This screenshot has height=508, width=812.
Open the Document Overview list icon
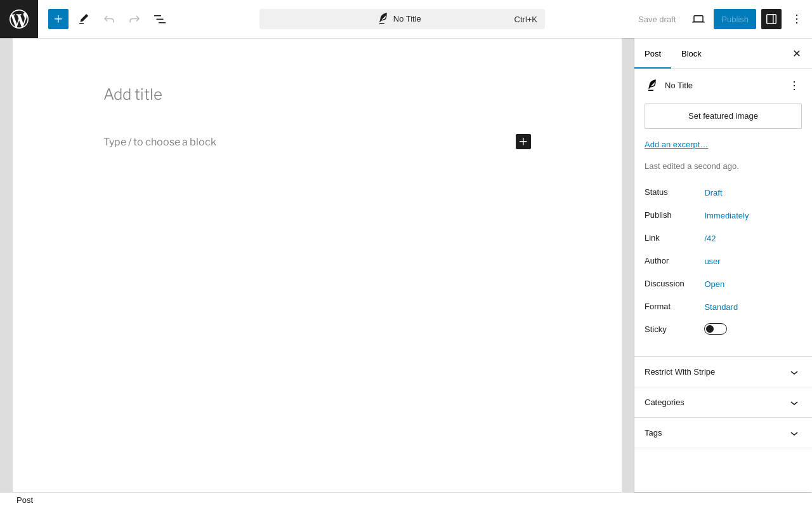pos(160,19)
